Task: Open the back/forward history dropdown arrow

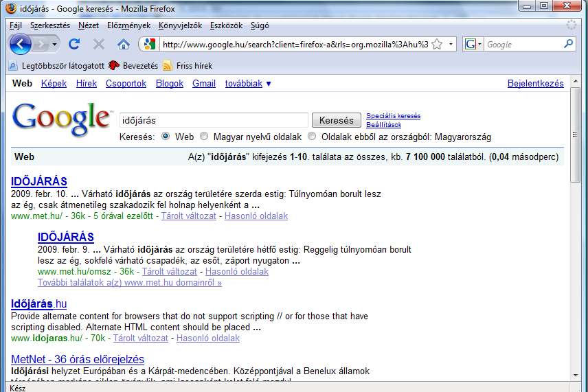Action: click(x=55, y=45)
